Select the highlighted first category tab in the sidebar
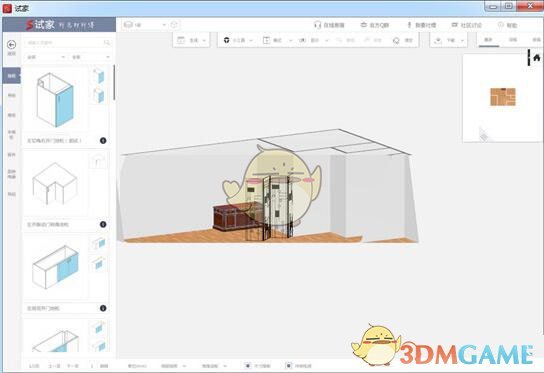This screenshot has height=373, width=544. pos(11,76)
